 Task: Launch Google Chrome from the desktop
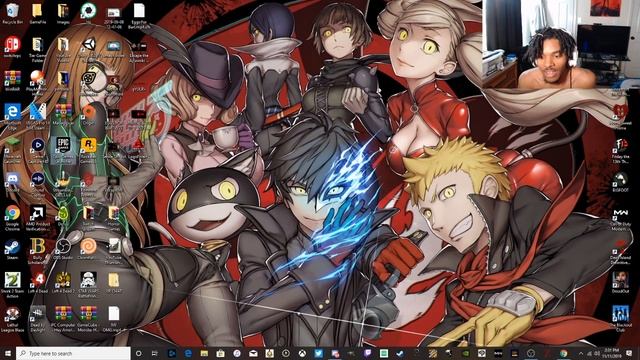(12, 217)
